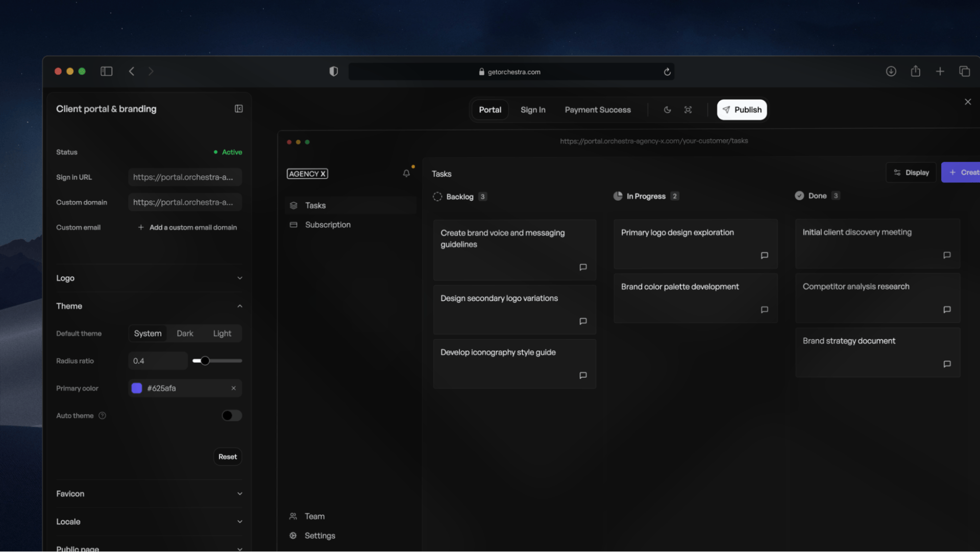Select Light as default theme
This screenshot has height=552, width=980.
(222, 333)
